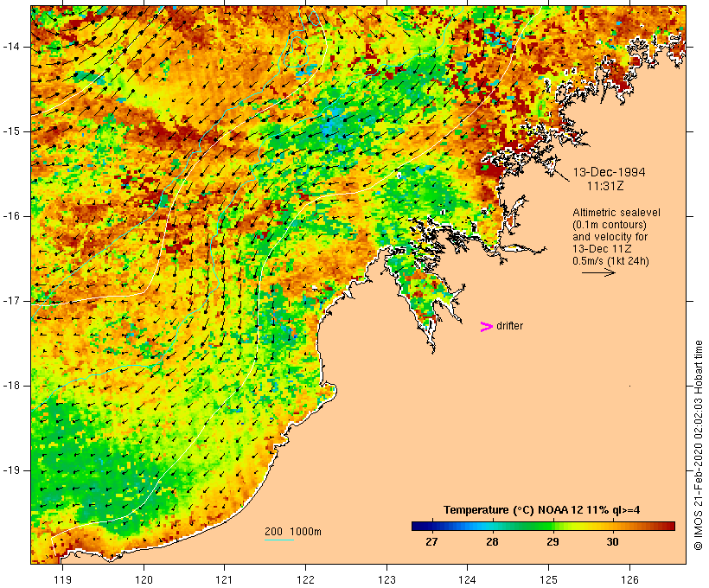Click the 0.5m/s velocity scale arrow
This screenshot has height=588, width=709.
(x=598, y=272)
